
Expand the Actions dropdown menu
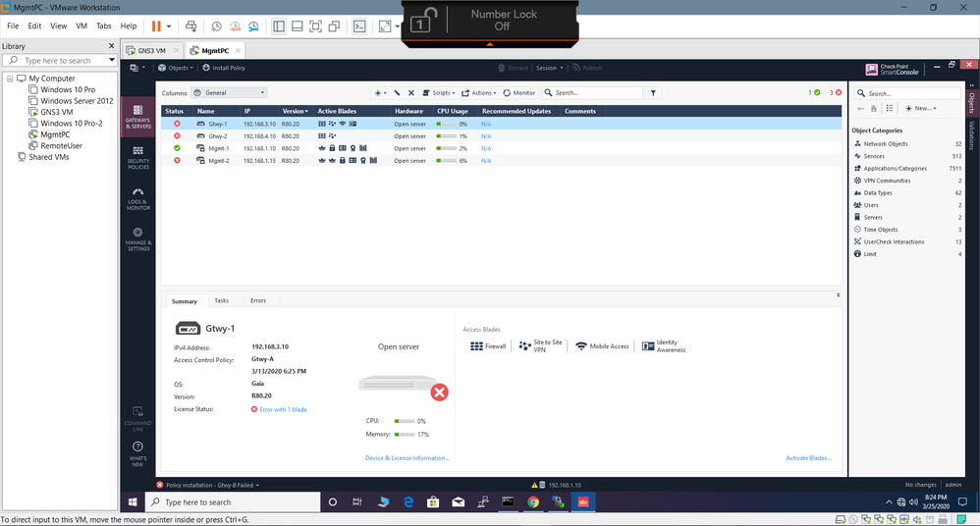pyautogui.click(x=479, y=93)
